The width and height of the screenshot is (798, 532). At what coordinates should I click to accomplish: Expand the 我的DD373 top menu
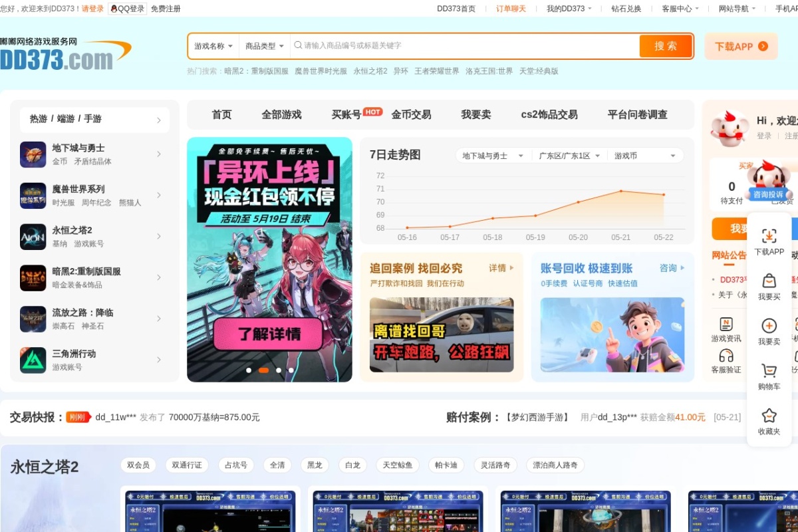coord(569,9)
